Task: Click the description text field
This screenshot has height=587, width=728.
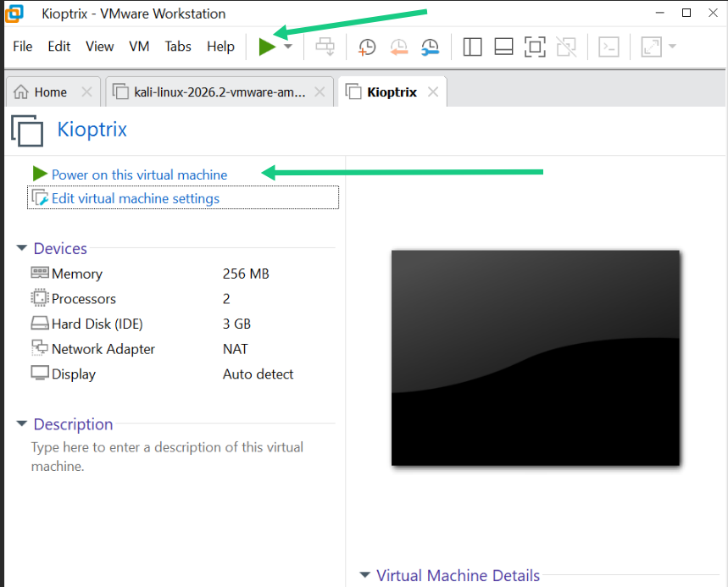Action: (167, 457)
